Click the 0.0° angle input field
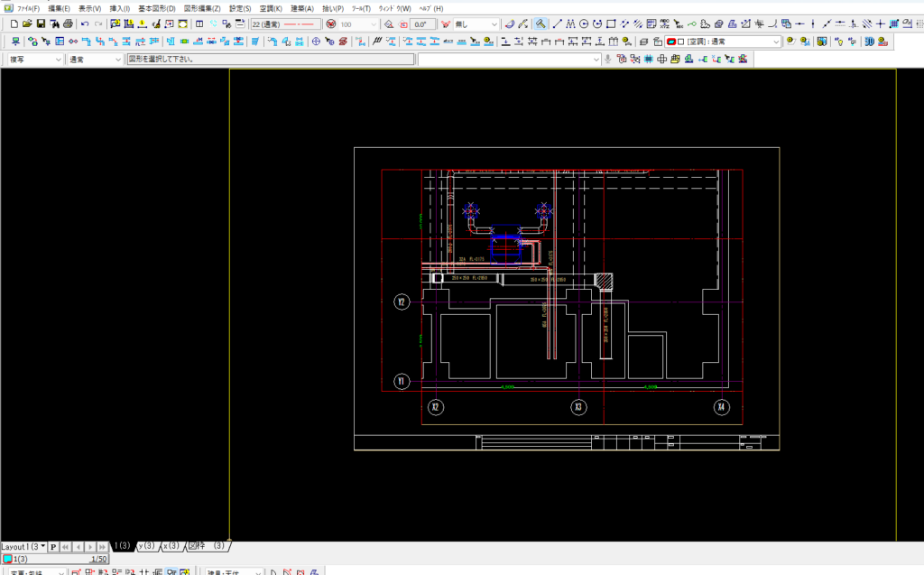 (x=421, y=23)
